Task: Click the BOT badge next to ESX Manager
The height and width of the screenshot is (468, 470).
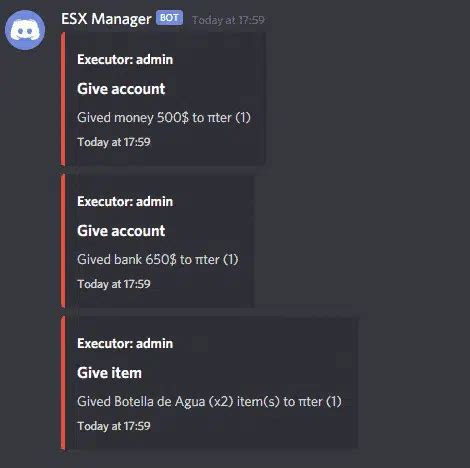Action: pyautogui.click(x=169, y=18)
